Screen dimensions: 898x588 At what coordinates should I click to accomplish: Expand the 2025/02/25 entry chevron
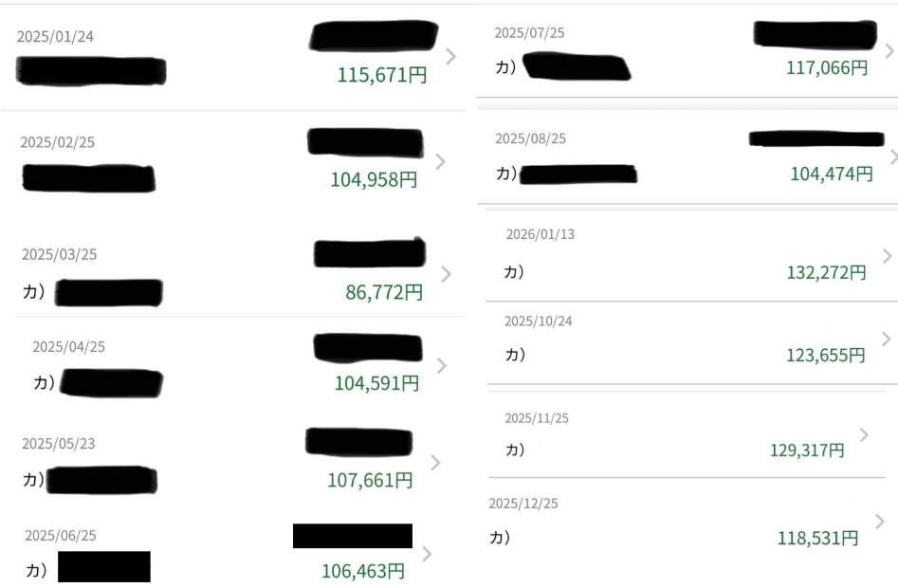tap(439, 161)
